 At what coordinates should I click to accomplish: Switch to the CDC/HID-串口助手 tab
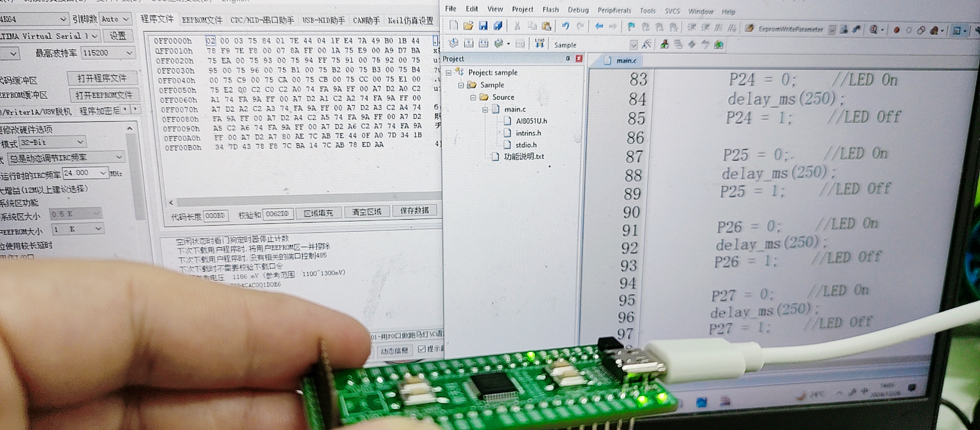[x=262, y=20]
